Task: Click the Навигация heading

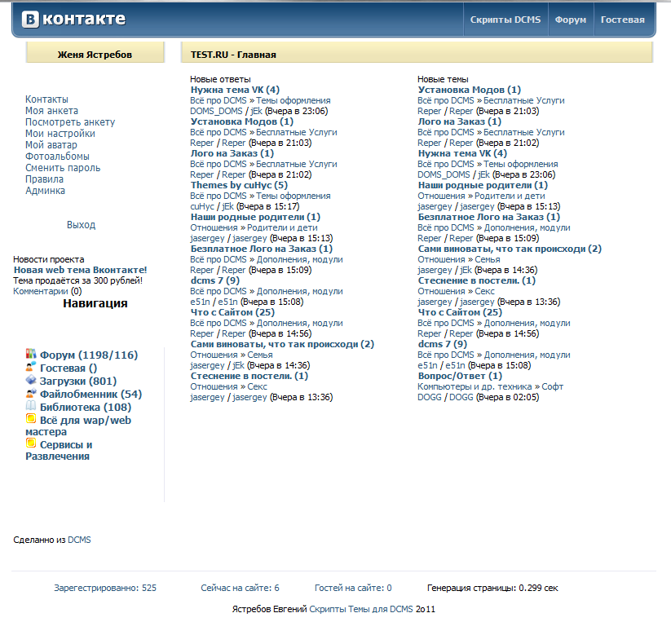Action: tap(95, 303)
